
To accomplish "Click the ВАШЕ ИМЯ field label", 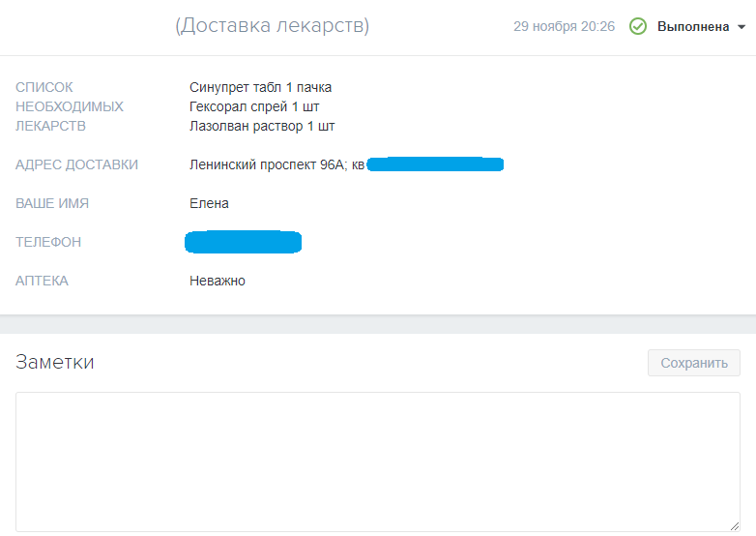I will click(x=52, y=203).
